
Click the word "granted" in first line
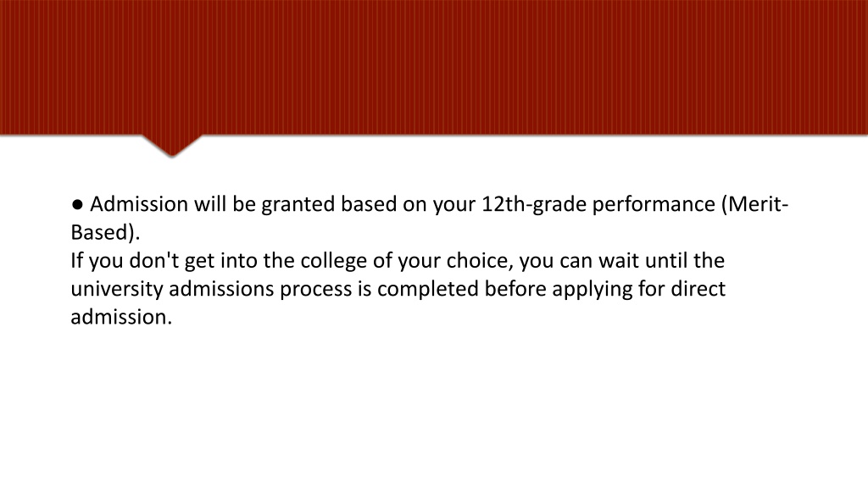pyautogui.click(x=298, y=206)
